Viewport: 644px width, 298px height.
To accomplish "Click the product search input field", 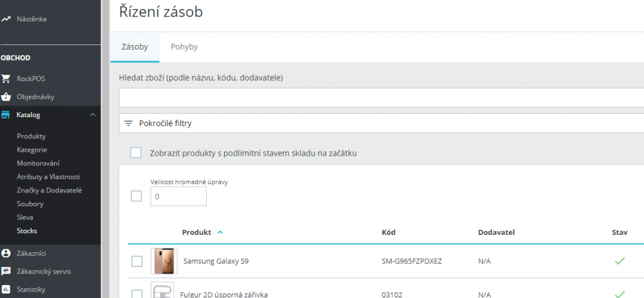I will tap(380, 98).
